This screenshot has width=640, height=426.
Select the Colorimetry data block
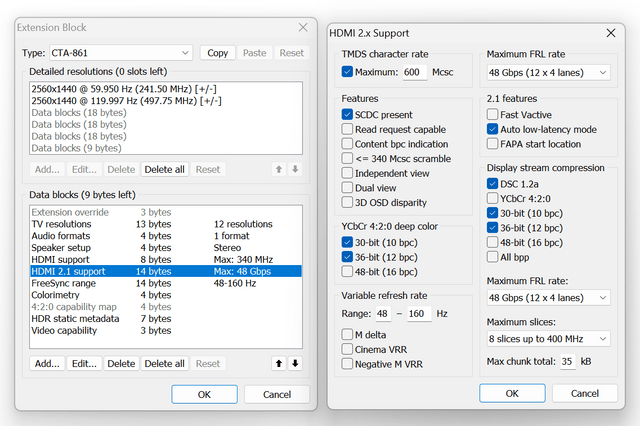tap(166, 295)
